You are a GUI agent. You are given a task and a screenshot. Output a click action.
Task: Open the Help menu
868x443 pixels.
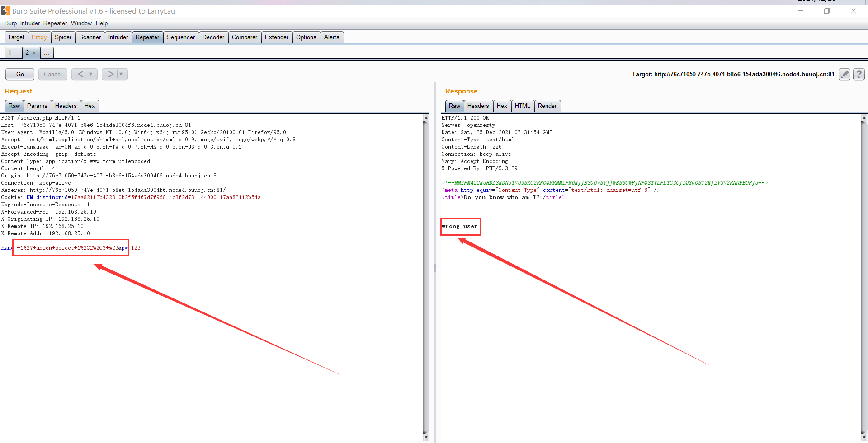point(102,23)
